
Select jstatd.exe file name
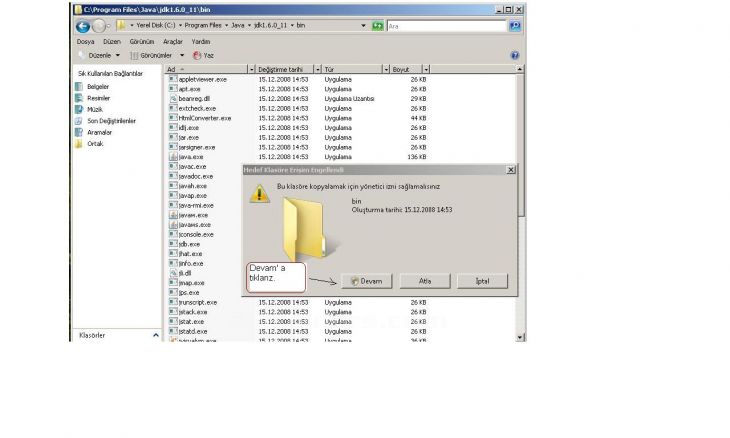coord(193,331)
